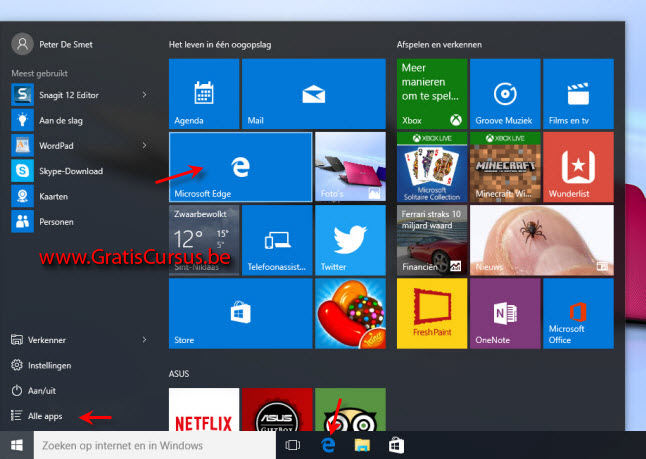
Task: Launch Microsoft Edge tile in Start menu
Action: pos(241,167)
